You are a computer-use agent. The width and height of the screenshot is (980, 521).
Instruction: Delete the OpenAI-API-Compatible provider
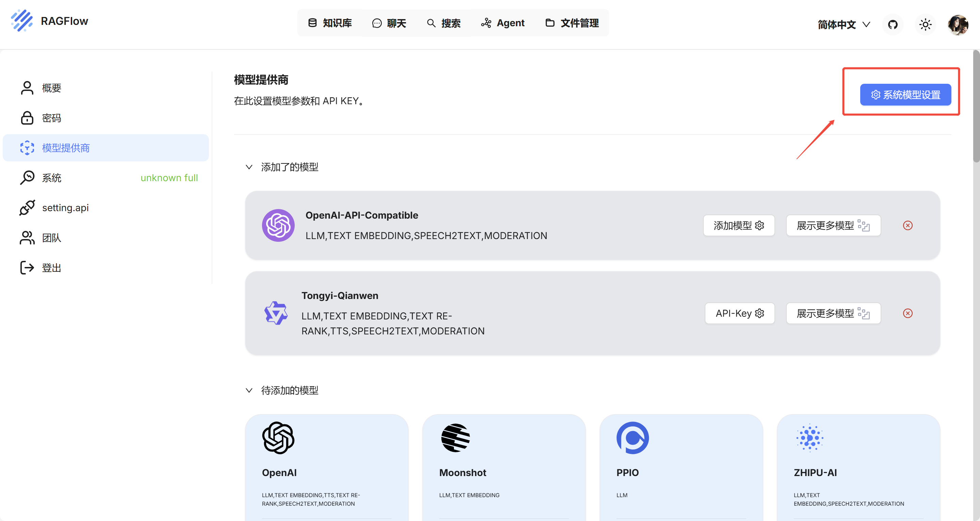(908, 225)
